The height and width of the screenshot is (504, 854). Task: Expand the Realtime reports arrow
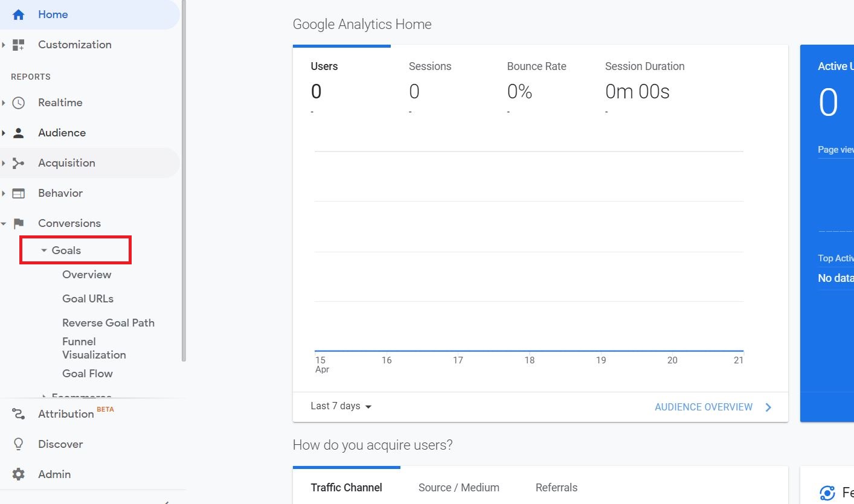click(x=4, y=103)
